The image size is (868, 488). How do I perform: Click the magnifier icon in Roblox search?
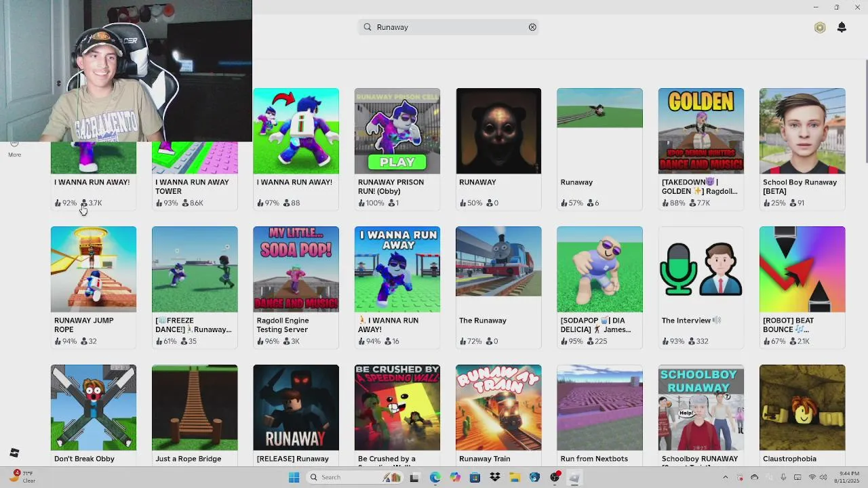[368, 27]
